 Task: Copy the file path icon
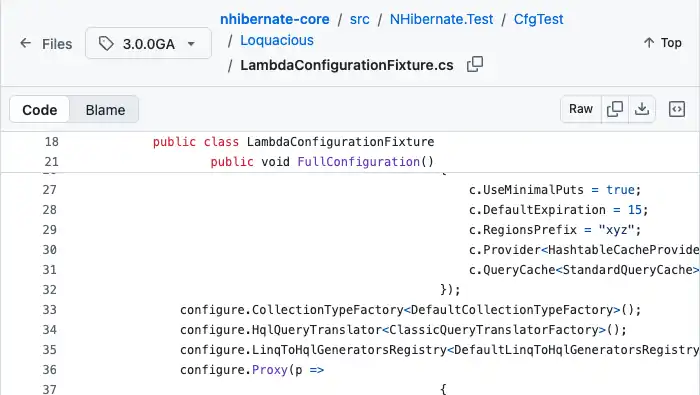click(475, 65)
